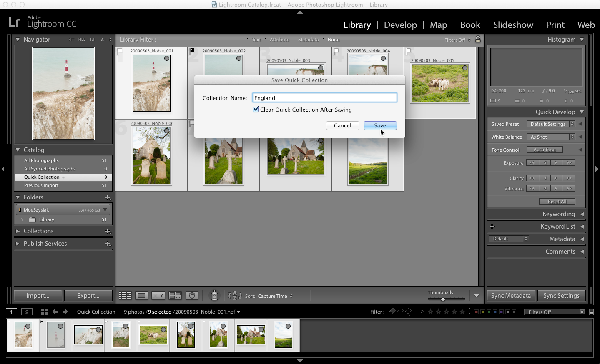The height and width of the screenshot is (364, 600).
Task: Collapse the Navigator panel
Action: (18, 39)
